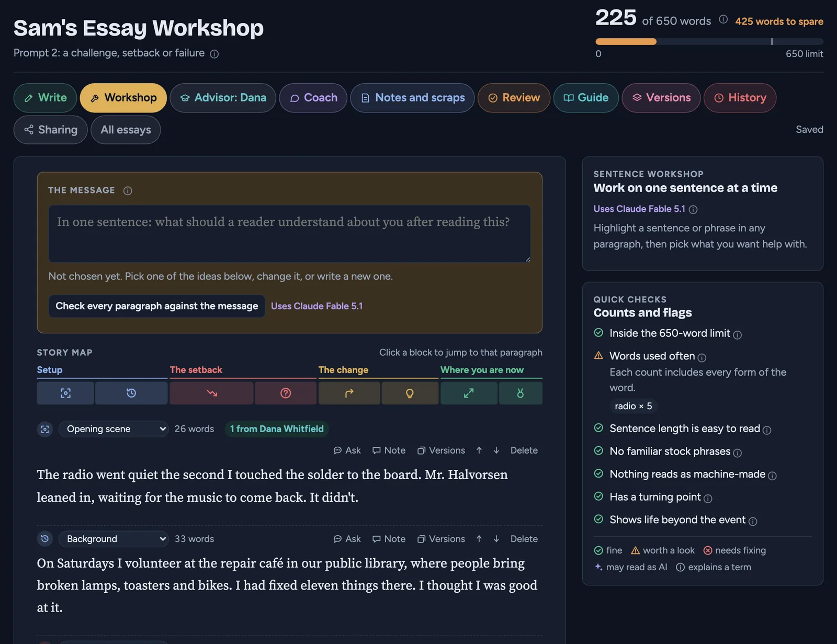Add a Note to the Background paragraph
This screenshot has width=837, height=644.
tap(389, 539)
